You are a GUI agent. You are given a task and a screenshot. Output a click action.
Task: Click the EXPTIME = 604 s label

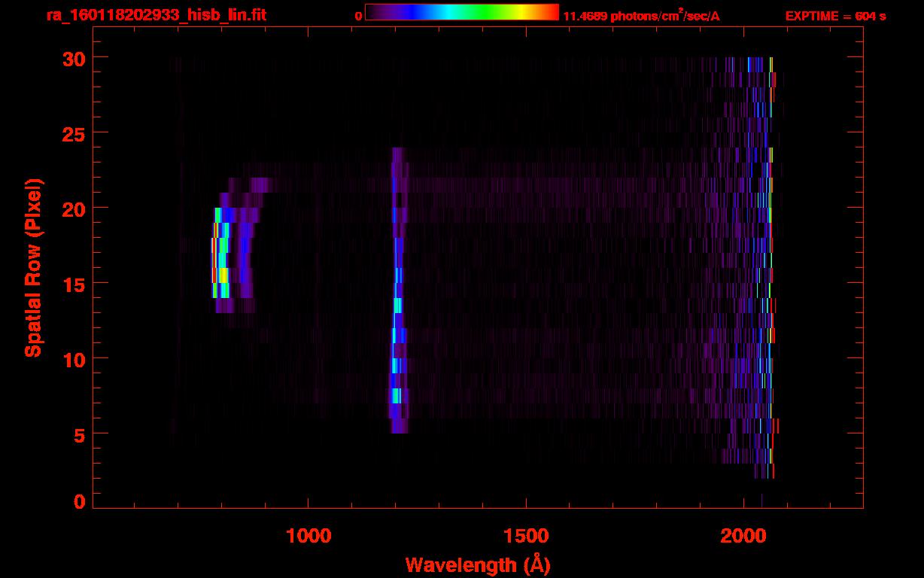coord(835,16)
